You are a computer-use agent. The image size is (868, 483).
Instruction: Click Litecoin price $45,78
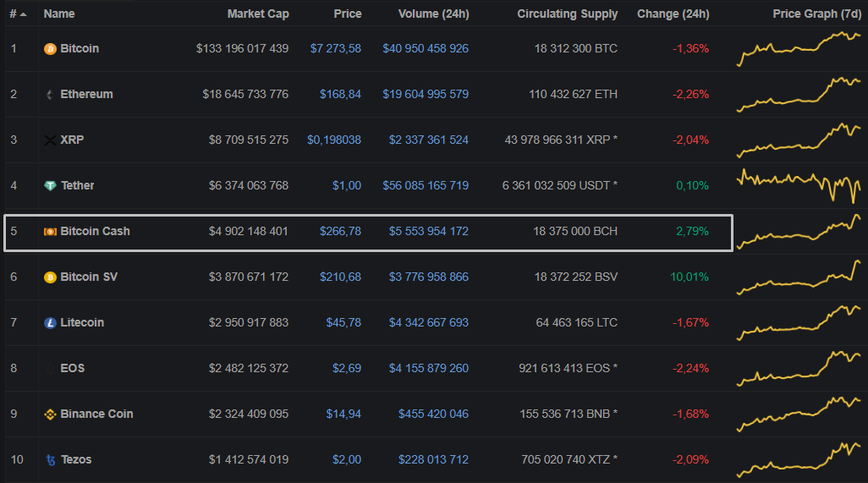click(343, 322)
